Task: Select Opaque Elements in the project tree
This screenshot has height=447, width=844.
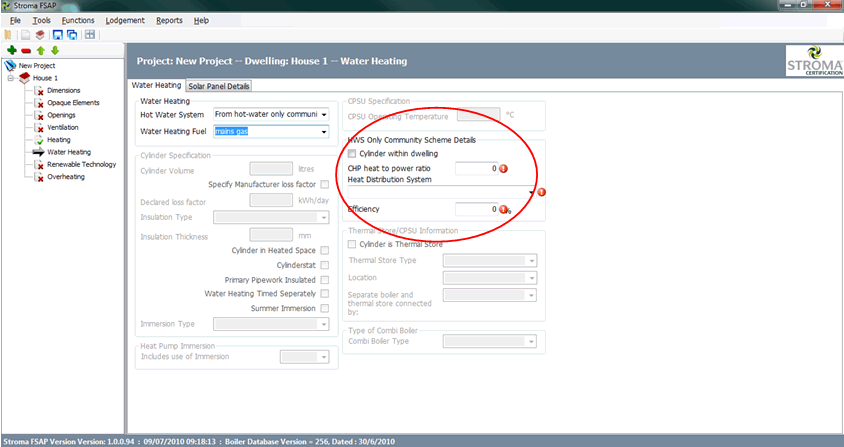Action: pos(73,103)
